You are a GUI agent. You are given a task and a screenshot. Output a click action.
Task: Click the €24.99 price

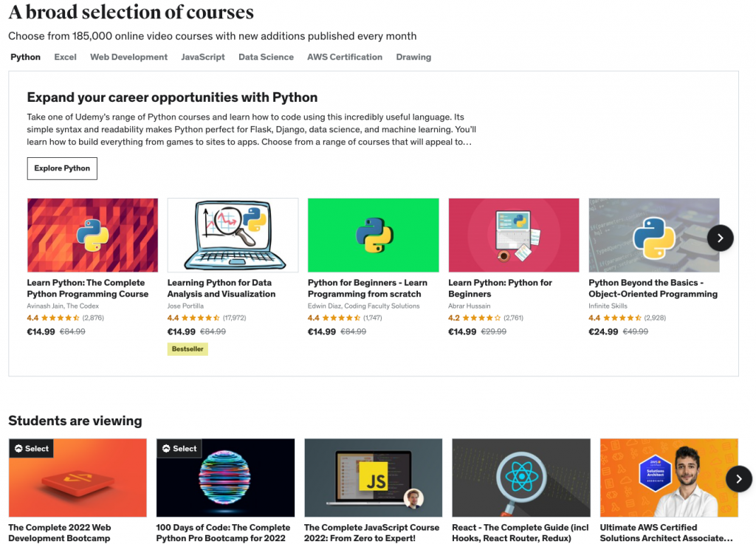click(x=603, y=331)
